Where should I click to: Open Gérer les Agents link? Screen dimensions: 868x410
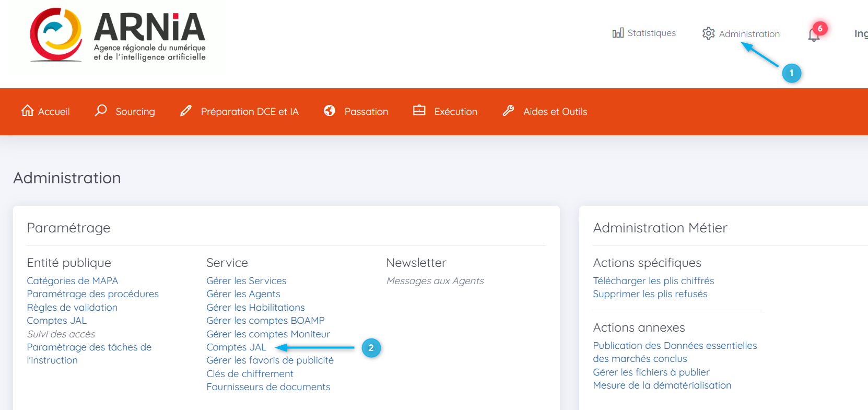[243, 294]
